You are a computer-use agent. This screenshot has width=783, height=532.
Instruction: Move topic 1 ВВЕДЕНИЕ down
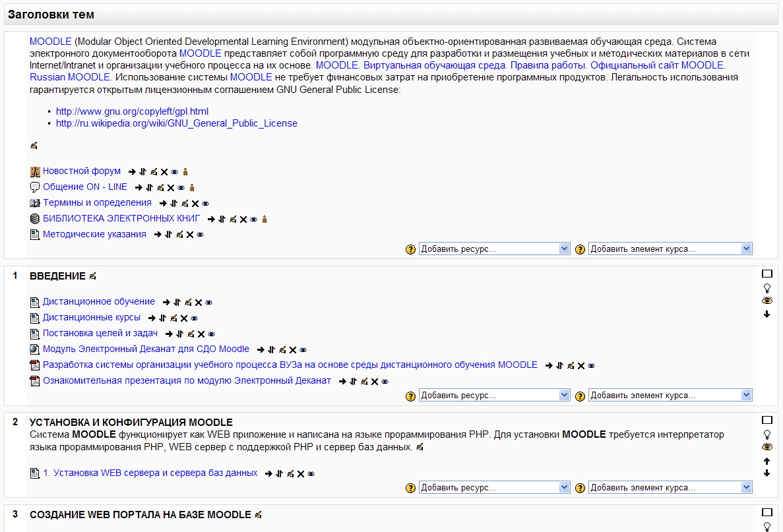(767, 314)
